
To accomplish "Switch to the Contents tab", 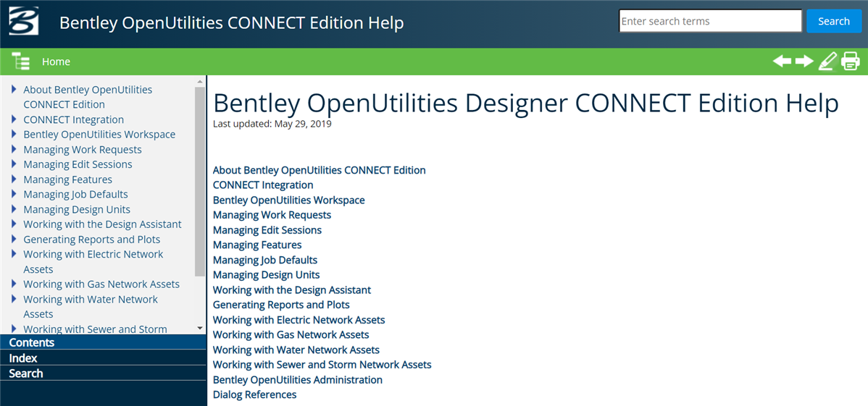I will [103, 342].
